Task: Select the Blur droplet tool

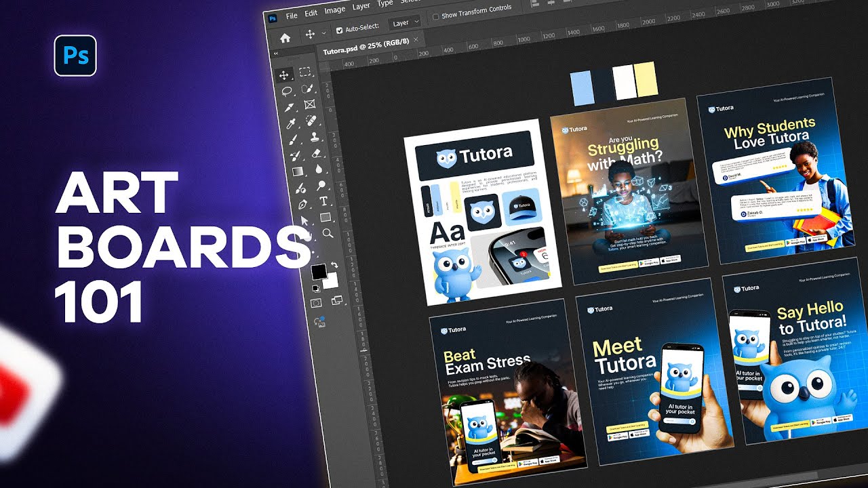Action: pyautogui.click(x=319, y=170)
